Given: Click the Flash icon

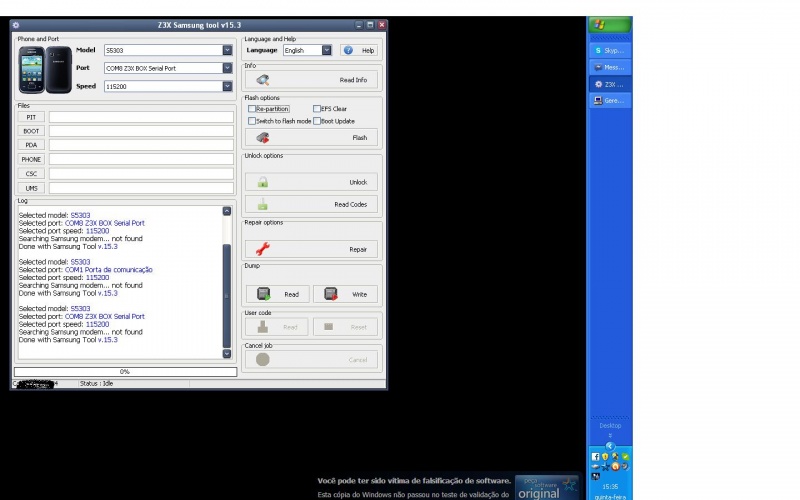Looking at the screenshot, I should click(263, 137).
